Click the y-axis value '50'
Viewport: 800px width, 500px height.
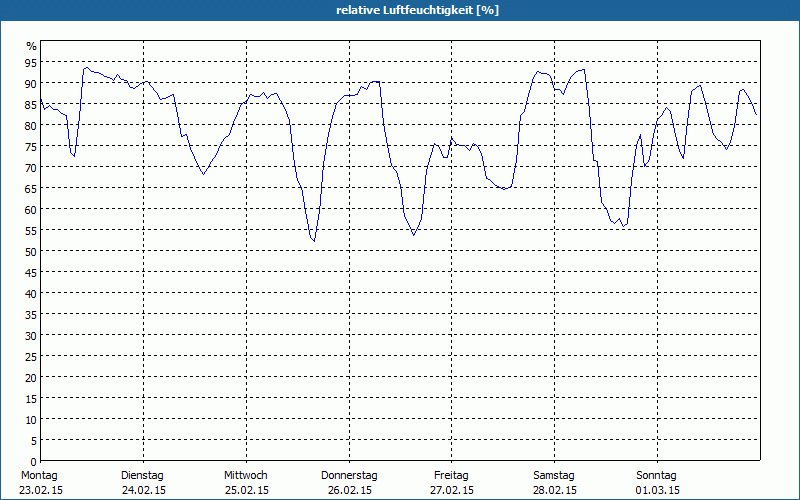[31, 252]
